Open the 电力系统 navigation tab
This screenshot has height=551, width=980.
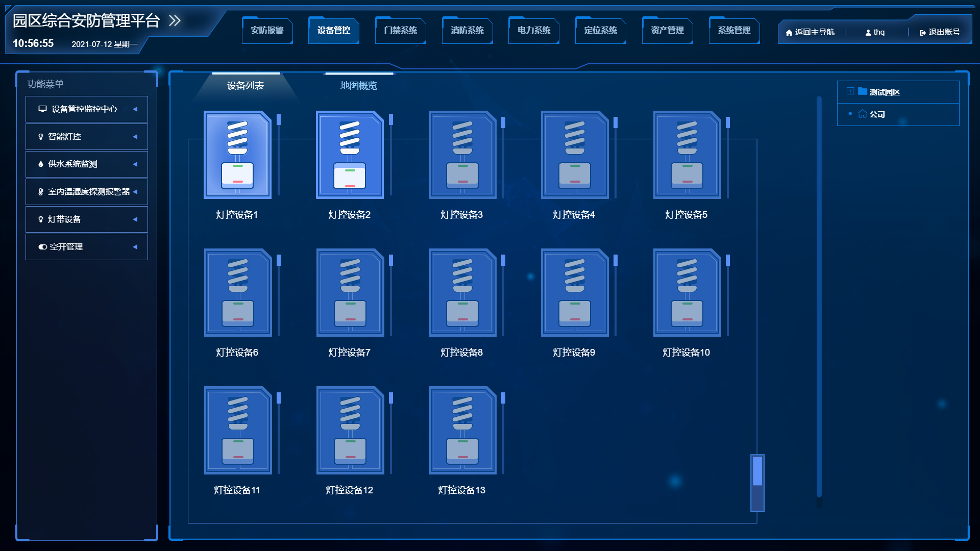click(x=533, y=31)
